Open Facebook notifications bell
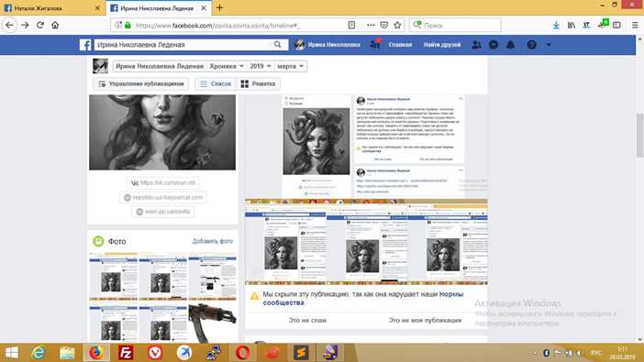 coord(510,45)
